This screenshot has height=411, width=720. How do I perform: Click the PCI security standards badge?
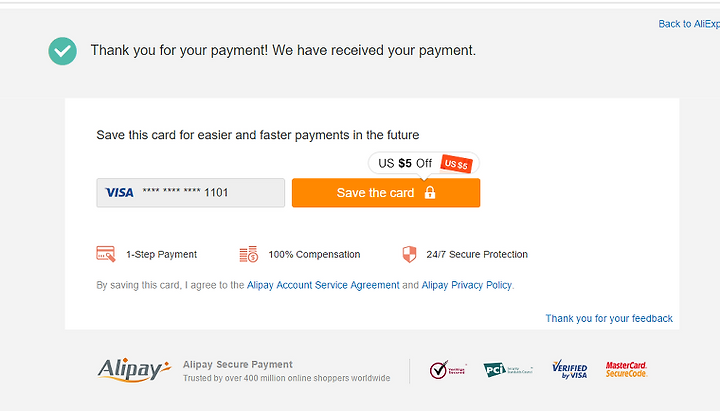(x=508, y=370)
